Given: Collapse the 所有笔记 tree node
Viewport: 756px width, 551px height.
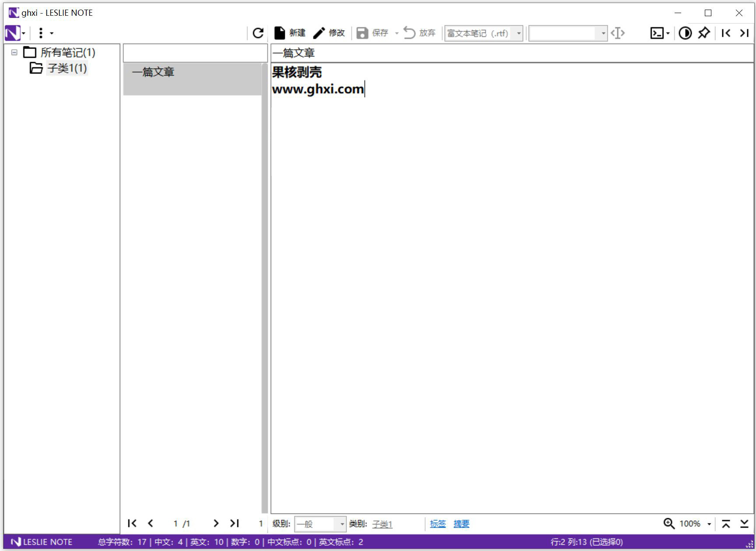Looking at the screenshot, I should [14, 52].
